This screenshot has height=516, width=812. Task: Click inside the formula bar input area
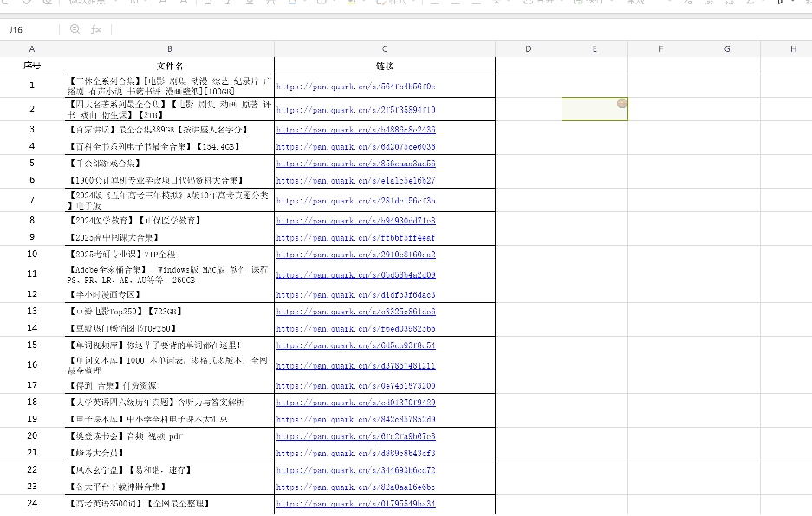[x=433, y=29]
